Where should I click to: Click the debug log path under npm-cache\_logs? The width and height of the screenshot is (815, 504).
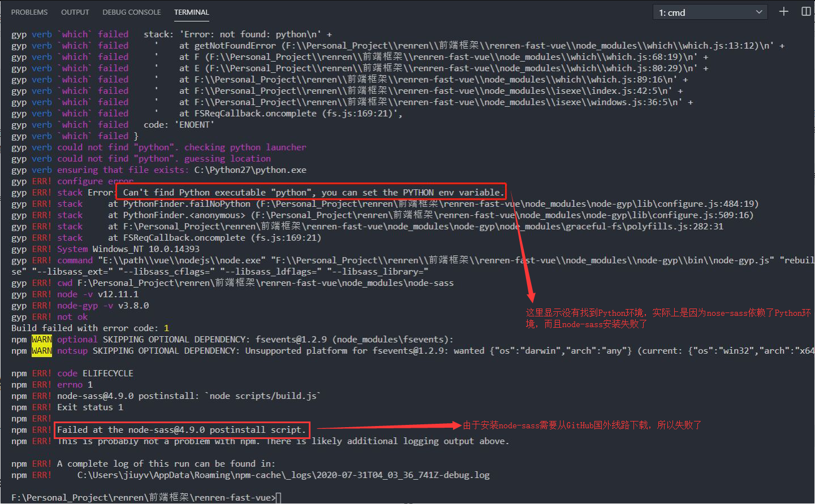[283, 475]
